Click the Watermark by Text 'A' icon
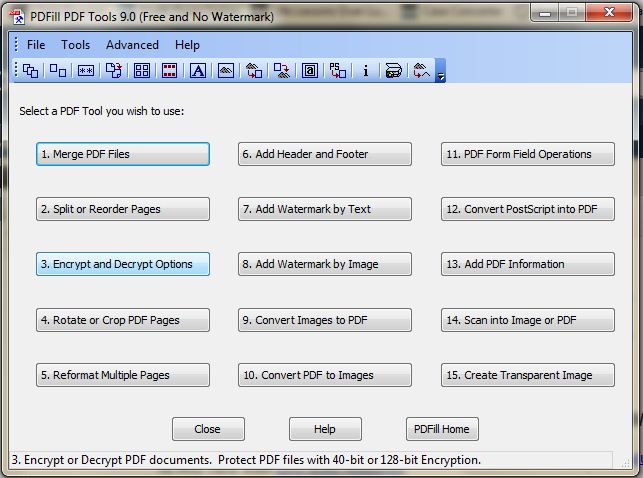Viewport: 643px width, 478px height. tap(198, 71)
